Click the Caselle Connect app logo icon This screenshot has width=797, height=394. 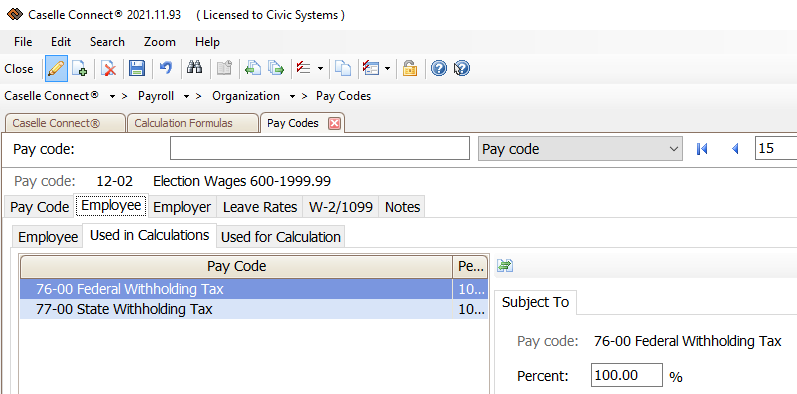[x=14, y=14]
